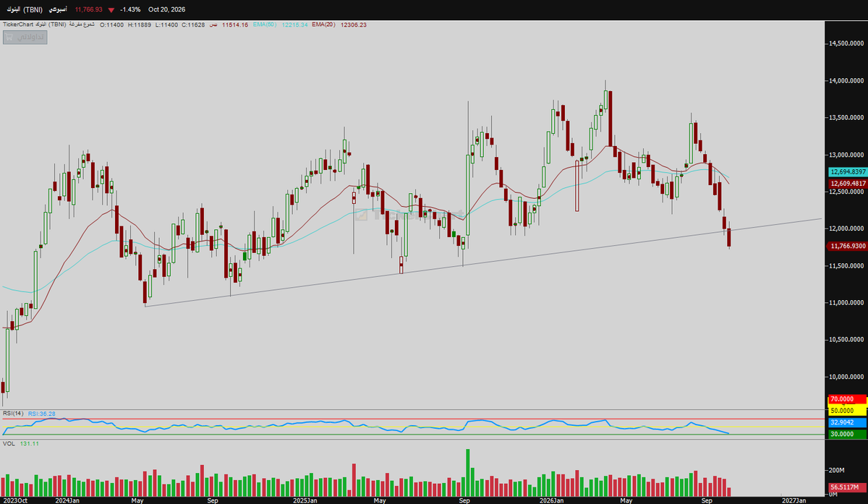Click the 2025Jan time axis label
Screen dimensions: 868x504
click(x=305, y=500)
